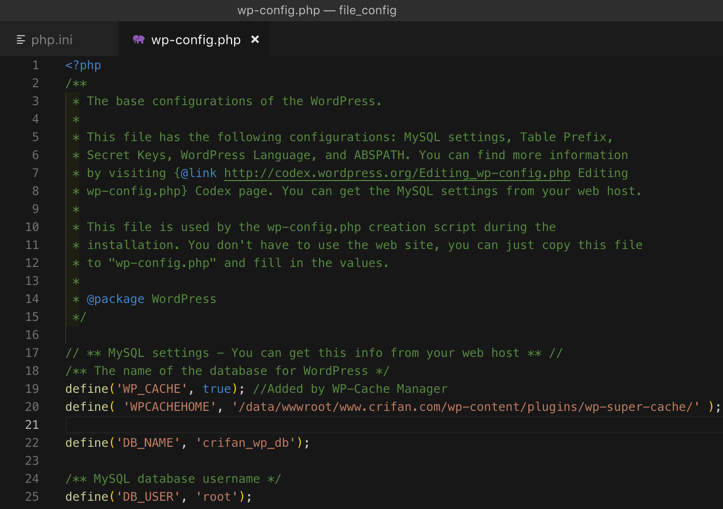Click the php.ini file type icon
The image size is (723, 509).
pos(21,40)
